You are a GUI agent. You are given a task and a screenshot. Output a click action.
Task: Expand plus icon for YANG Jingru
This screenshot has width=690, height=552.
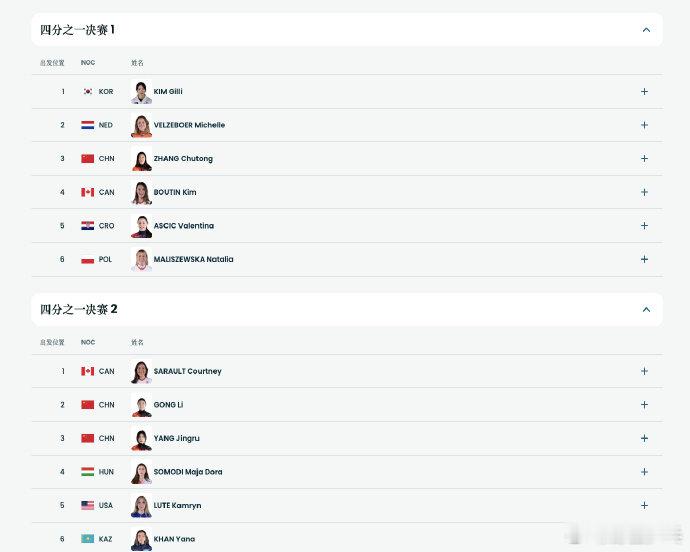tap(644, 438)
